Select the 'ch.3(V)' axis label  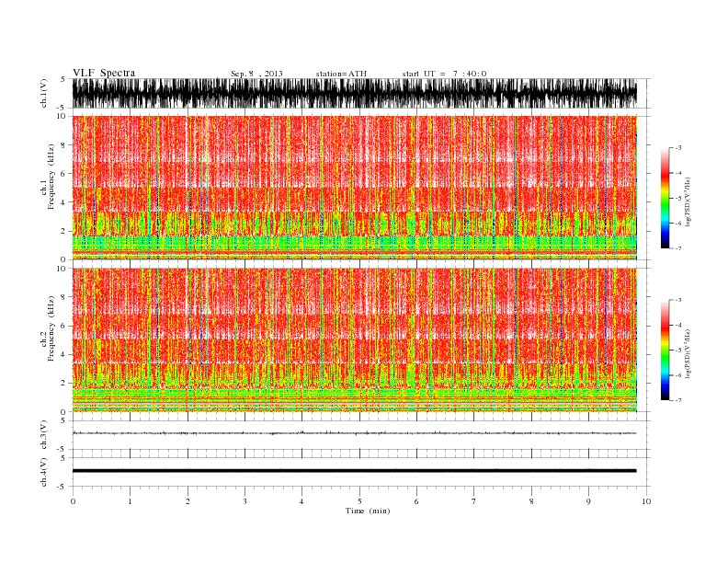pyautogui.click(x=44, y=435)
